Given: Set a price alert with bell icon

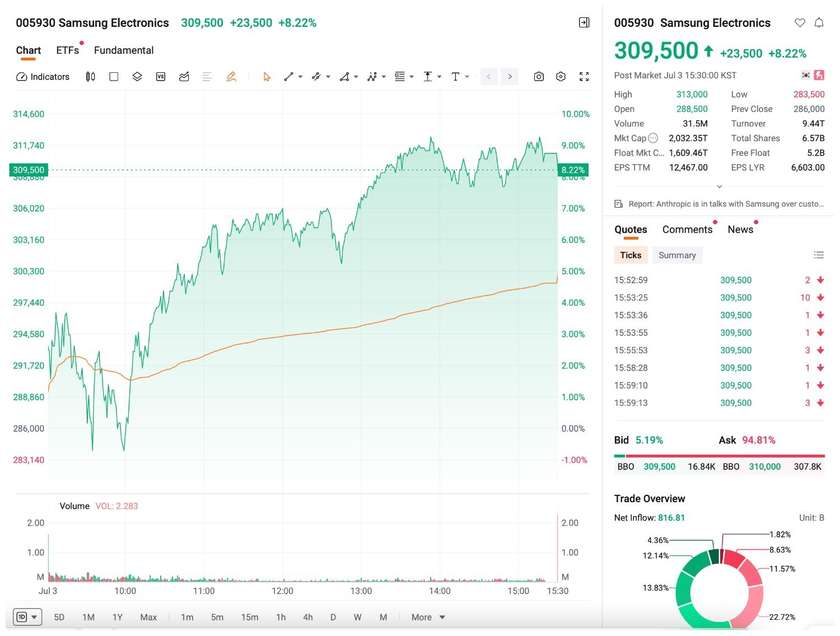Looking at the screenshot, I should (x=819, y=23).
